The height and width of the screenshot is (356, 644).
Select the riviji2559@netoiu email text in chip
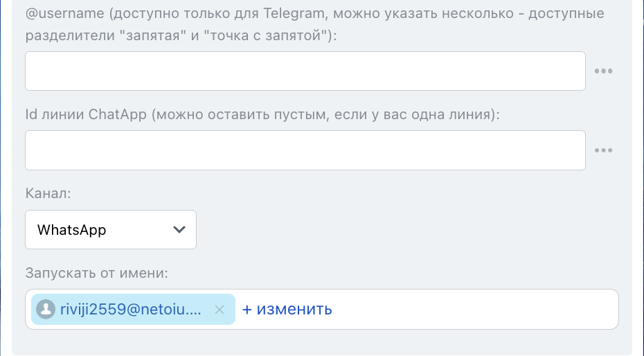pos(132,310)
